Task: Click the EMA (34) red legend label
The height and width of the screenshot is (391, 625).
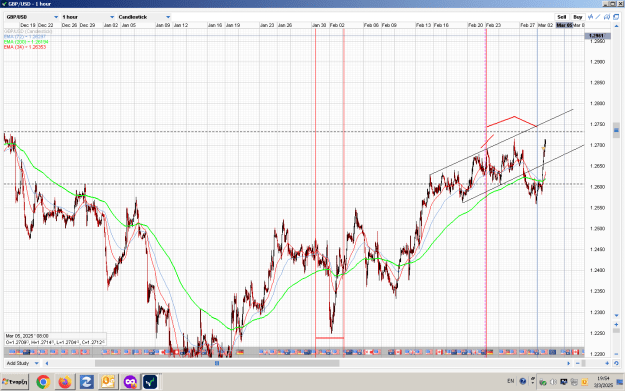Action: (25, 47)
